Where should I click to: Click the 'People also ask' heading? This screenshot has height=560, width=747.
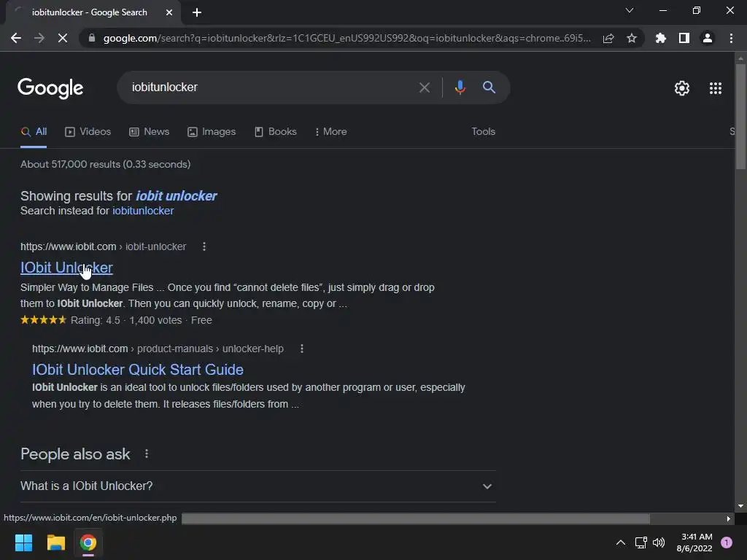tap(75, 454)
